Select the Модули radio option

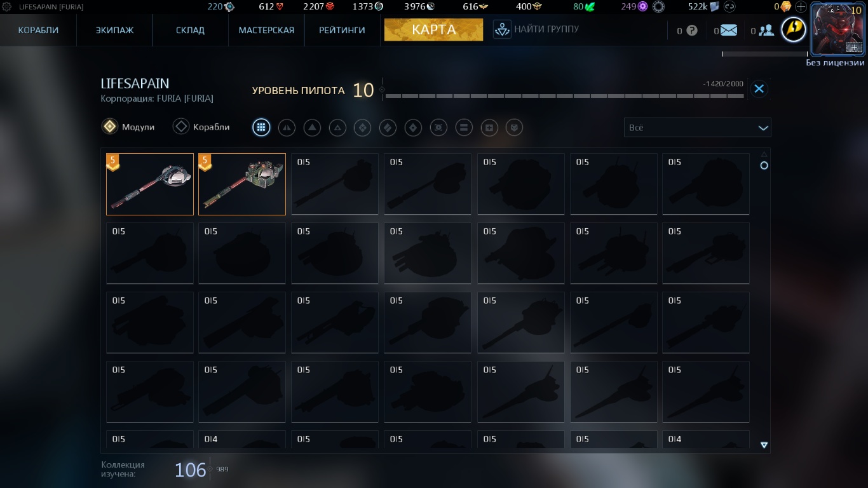[128, 127]
